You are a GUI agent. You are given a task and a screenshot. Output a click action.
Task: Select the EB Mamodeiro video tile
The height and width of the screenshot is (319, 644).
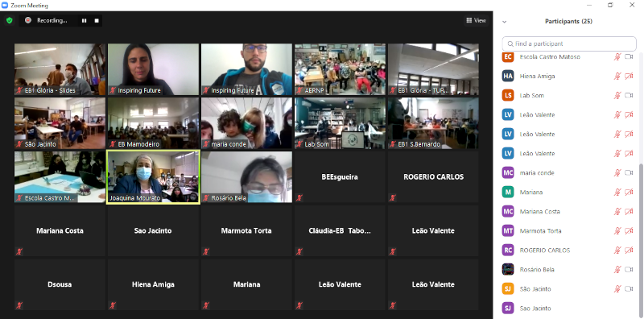(x=153, y=123)
